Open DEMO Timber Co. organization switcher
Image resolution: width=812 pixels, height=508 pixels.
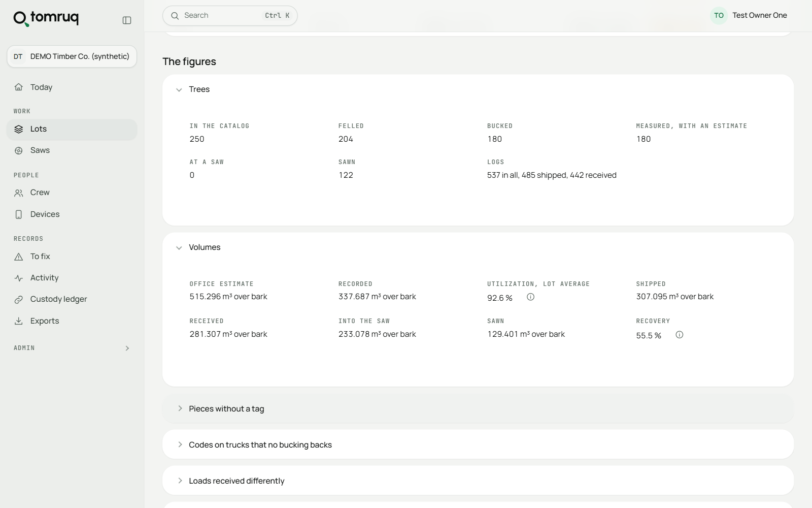tap(72, 56)
